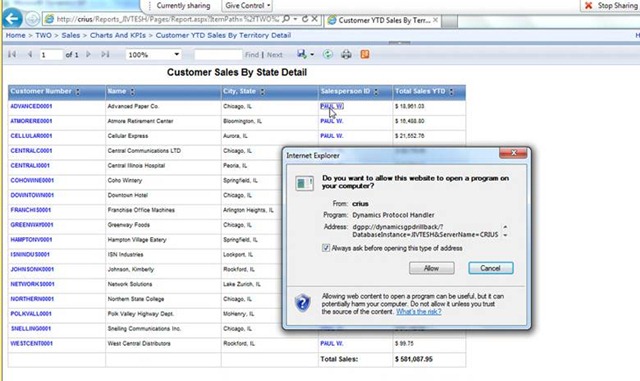Click the Find text input field
Viewport: 640px width, 381px height.
tap(218, 54)
